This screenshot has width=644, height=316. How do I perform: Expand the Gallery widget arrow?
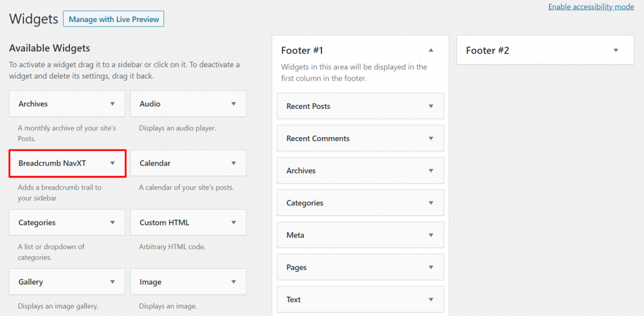click(113, 282)
